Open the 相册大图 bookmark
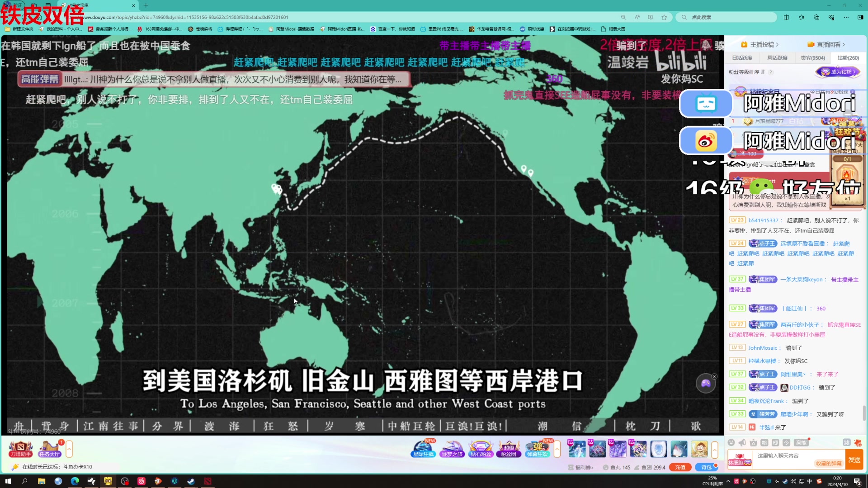This screenshot has height=488, width=868. (x=613, y=29)
